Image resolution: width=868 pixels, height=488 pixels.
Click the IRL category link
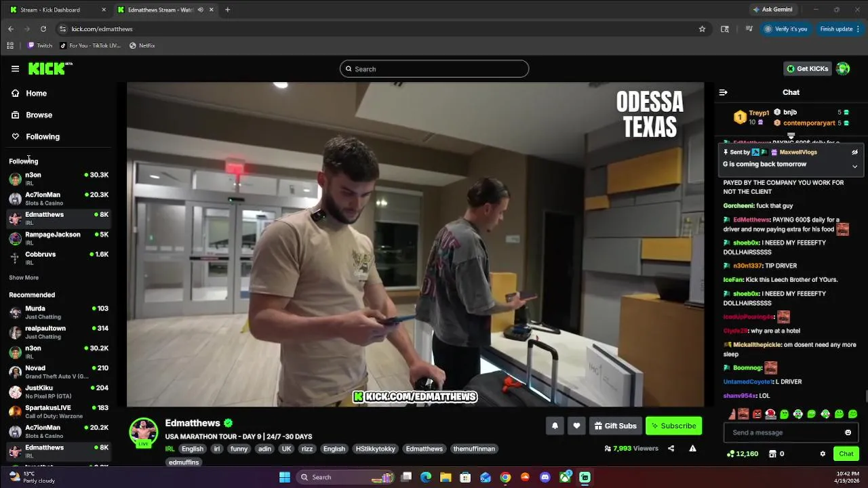(x=170, y=449)
